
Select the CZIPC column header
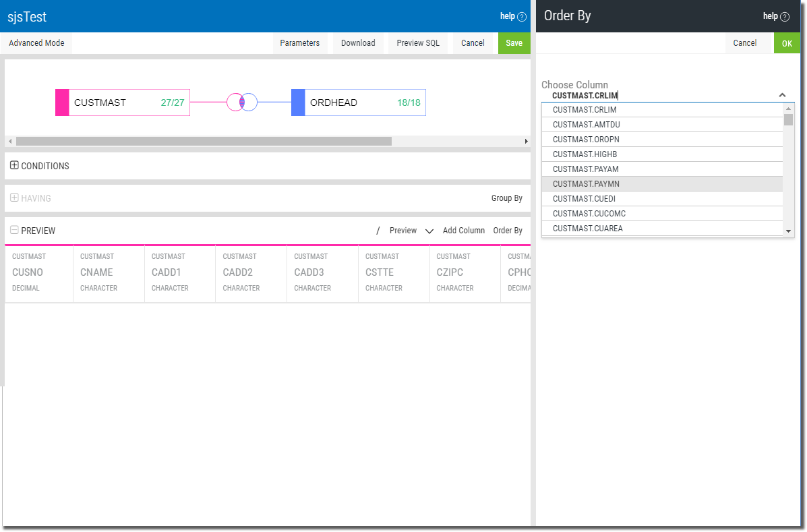[465, 272]
